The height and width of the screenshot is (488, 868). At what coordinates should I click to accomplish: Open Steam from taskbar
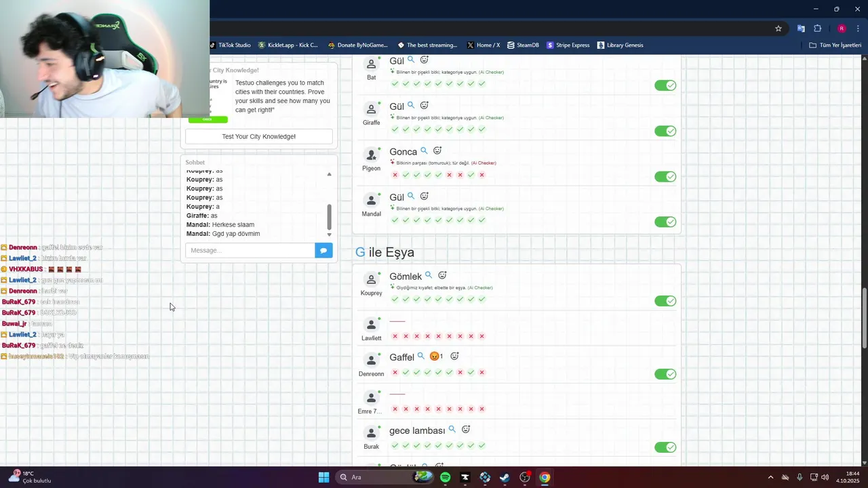505,477
